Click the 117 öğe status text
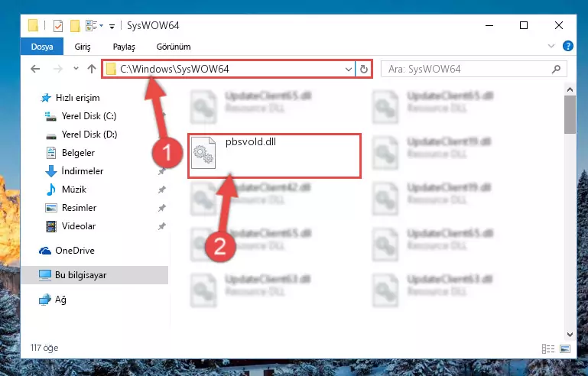588x376 pixels. click(44, 348)
